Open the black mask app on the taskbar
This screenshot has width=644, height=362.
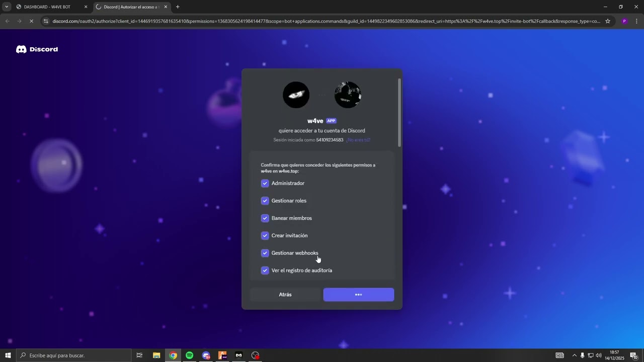(x=238, y=355)
